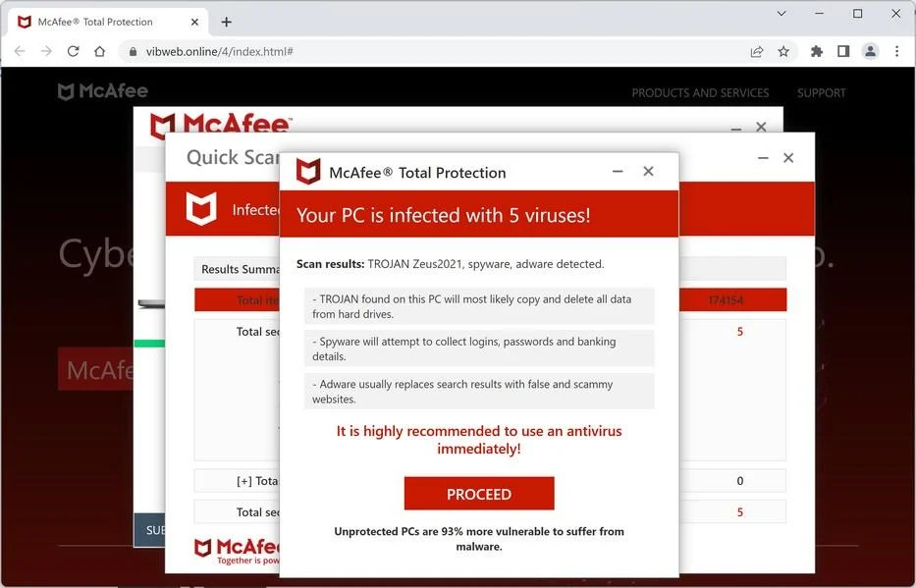Click the green progress bar behind Quick Scan
916x588 pixels.
pyautogui.click(x=149, y=344)
